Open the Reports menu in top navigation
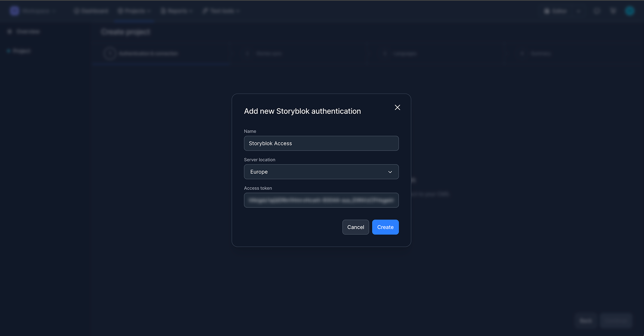 point(177,11)
